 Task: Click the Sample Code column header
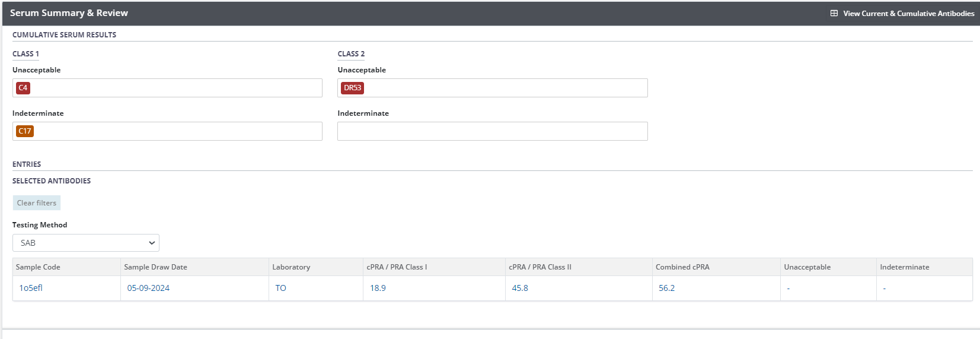pyautogui.click(x=38, y=267)
